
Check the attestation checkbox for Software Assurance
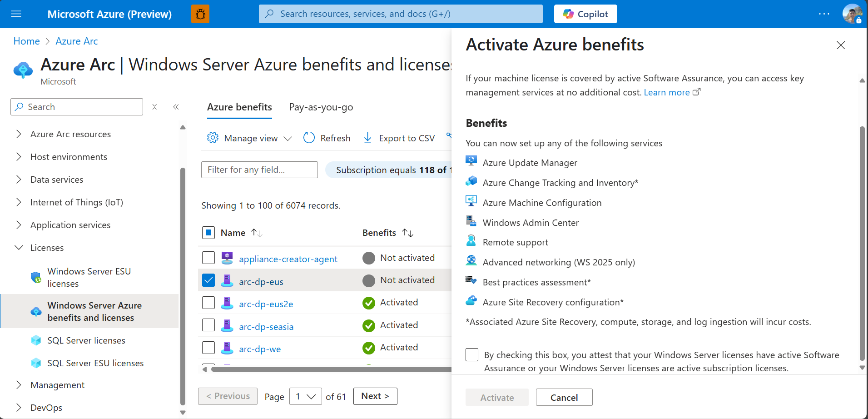coord(472,354)
